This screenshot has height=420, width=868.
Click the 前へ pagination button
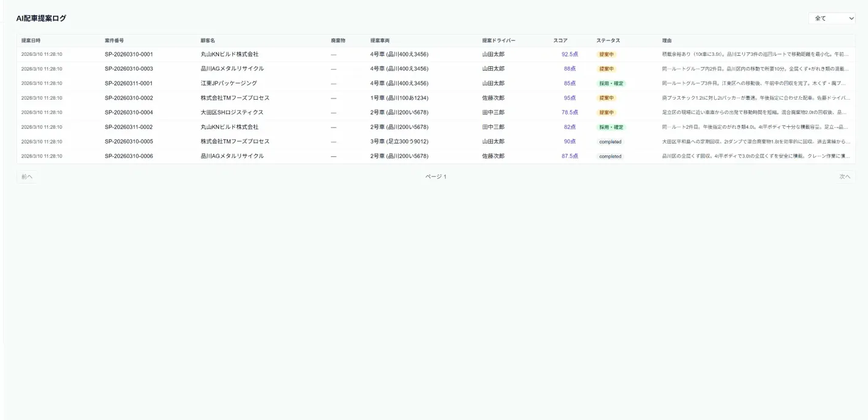coord(27,176)
